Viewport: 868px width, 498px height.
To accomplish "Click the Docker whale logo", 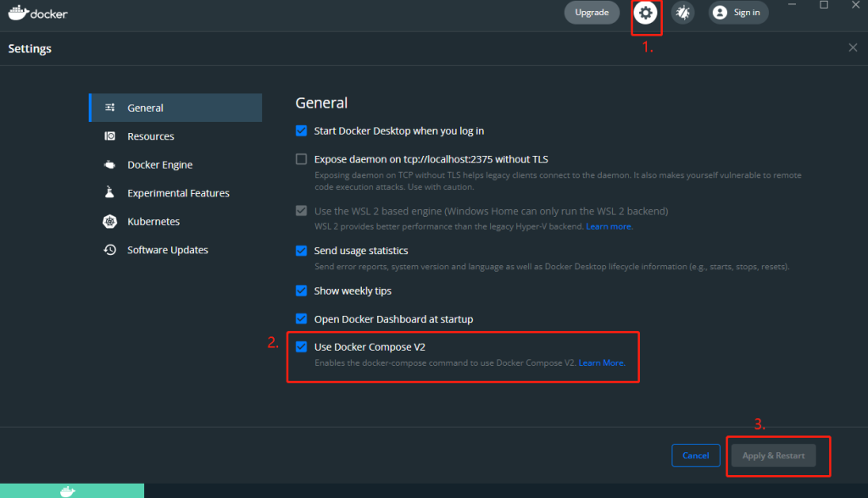I will [x=19, y=13].
